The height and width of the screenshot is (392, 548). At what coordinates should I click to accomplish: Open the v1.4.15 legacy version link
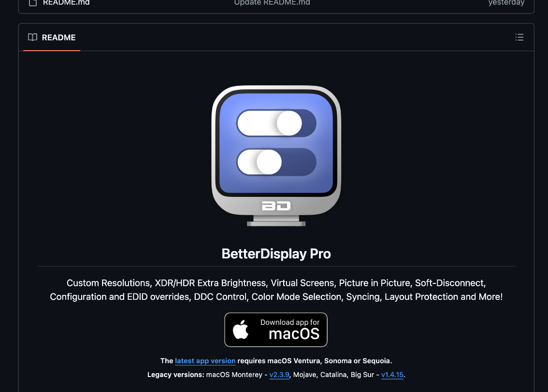pyautogui.click(x=392, y=375)
